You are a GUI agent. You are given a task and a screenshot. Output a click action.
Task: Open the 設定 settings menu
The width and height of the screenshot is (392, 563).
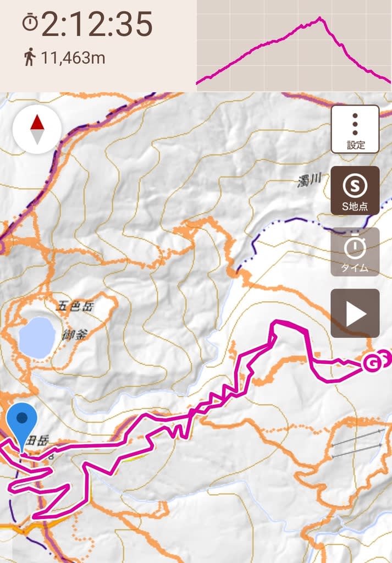point(355,129)
